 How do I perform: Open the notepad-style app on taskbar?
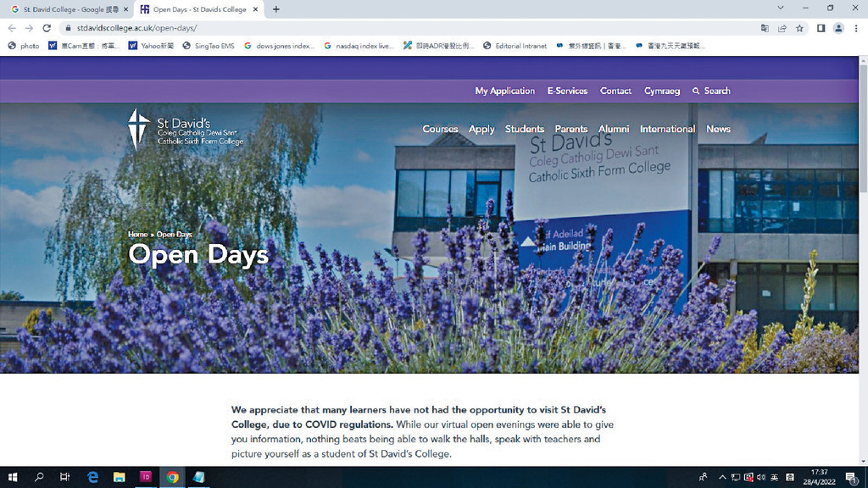pyautogui.click(x=198, y=477)
